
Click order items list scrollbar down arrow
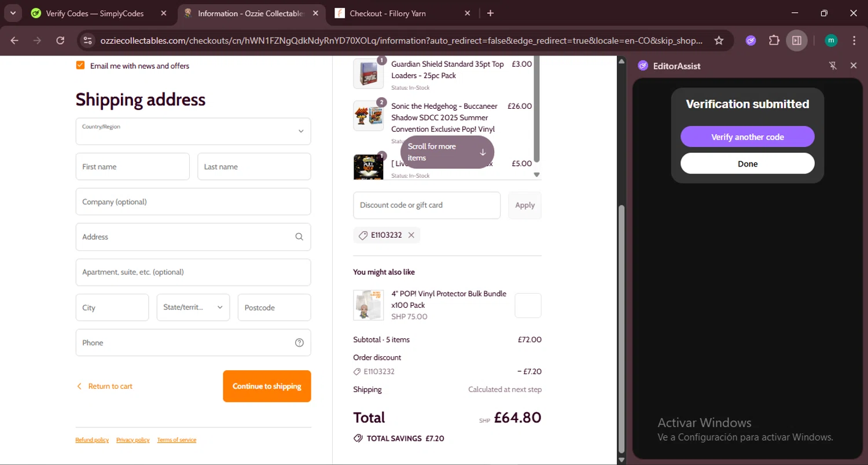click(536, 175)
